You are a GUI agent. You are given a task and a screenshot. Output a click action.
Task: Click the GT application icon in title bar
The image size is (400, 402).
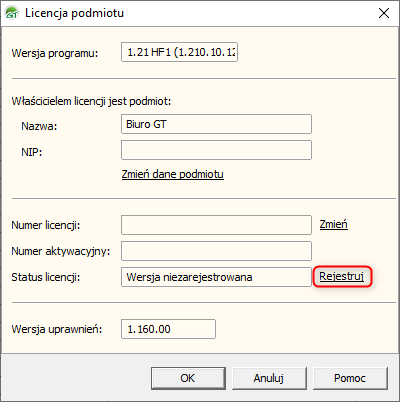click(12, 13)
